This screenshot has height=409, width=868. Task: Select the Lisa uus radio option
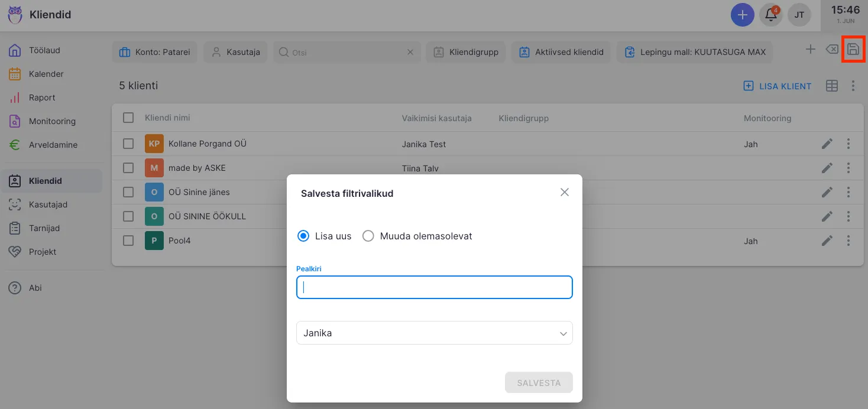tap(303, 236)
